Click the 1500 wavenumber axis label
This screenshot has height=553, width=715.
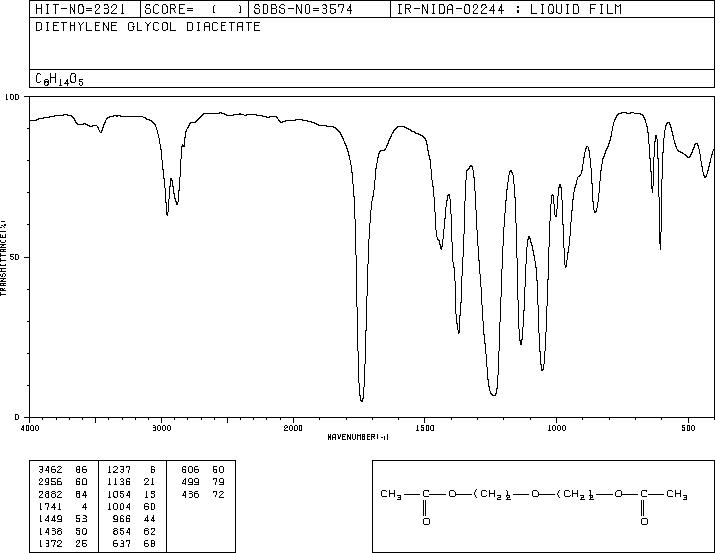click(x=425, y=428)
